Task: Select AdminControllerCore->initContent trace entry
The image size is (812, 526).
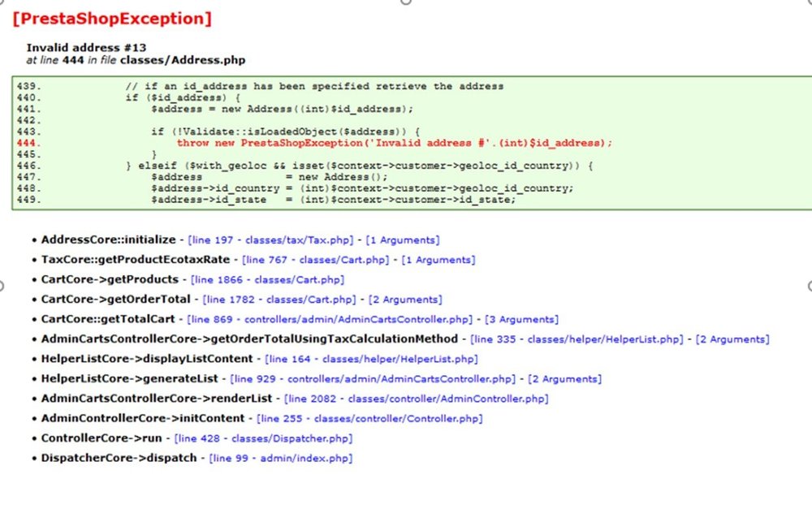Action: click(x=142, y=418)
